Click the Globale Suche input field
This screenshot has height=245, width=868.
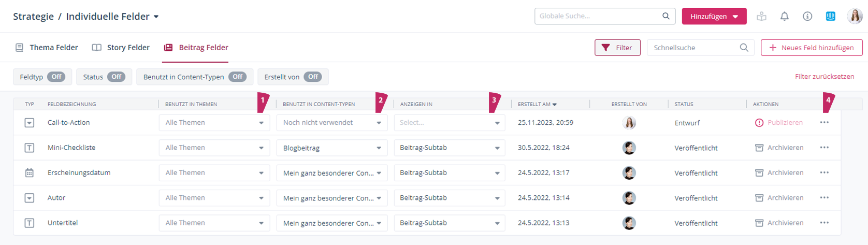[598, 16]
